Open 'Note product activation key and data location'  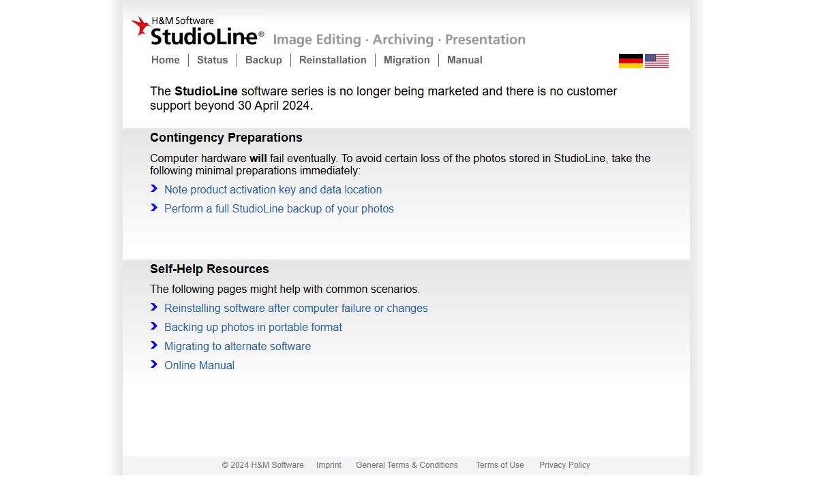[x=273, y=189]
